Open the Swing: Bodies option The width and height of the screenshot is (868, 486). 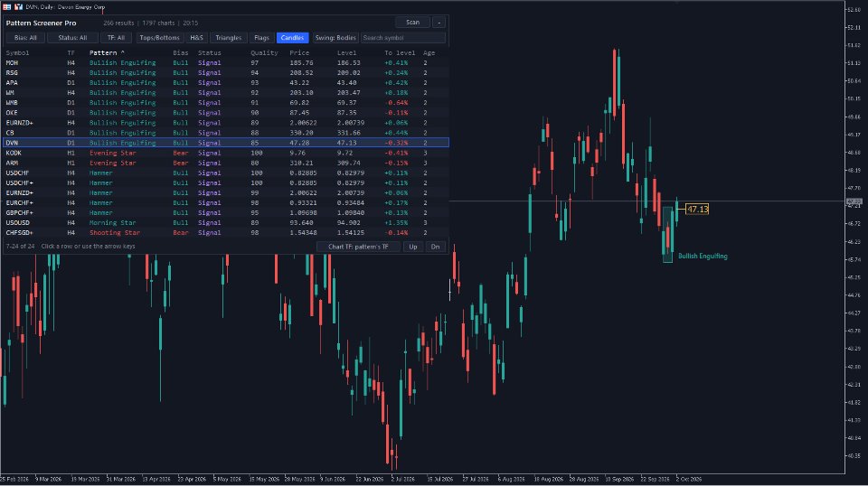coord(335,38)
